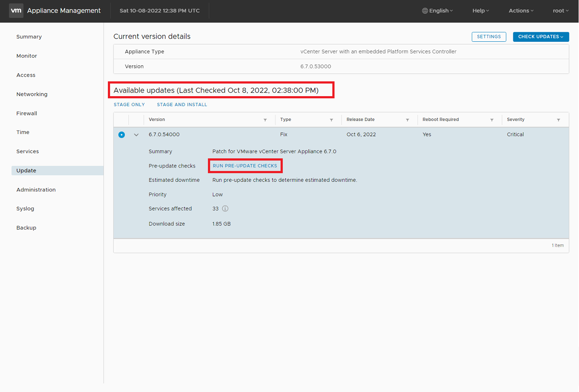
Task: Go to Summary in sidebar
Action: pos(29,37)
